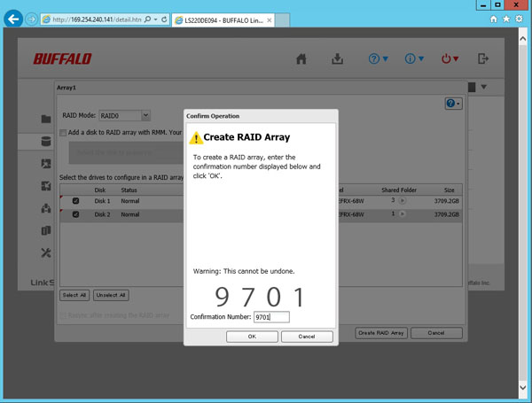Screen dimensions: 532x403
Task: Expand the header help question-mark dropdown
Action: tap(379, 59)
